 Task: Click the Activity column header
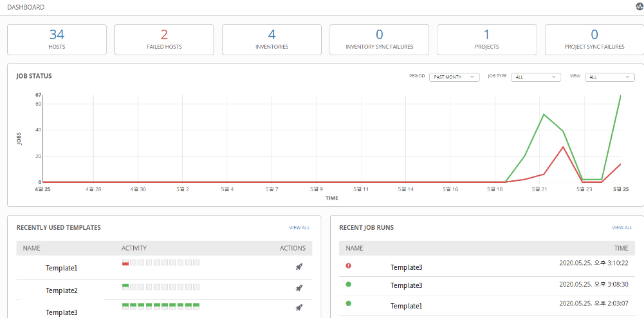coord(134,248)
